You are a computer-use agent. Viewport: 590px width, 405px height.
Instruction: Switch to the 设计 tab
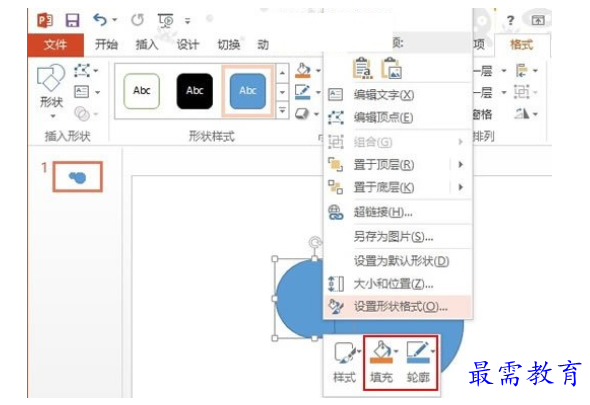coord(188,45)
